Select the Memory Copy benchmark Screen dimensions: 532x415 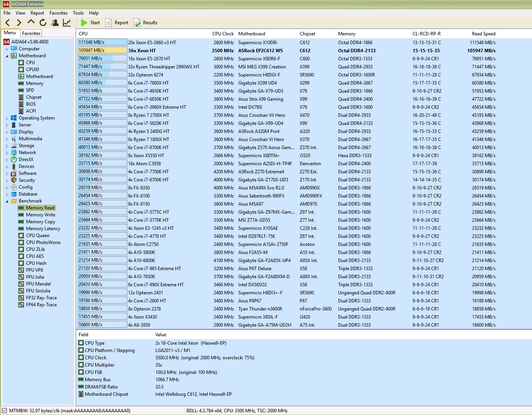coord(41,222)
